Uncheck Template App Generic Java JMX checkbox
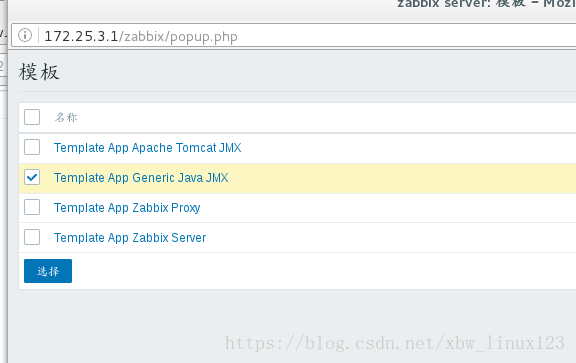The width and height of the screenshot is (576, 363). pyautogui.click(x=32, y=177)
